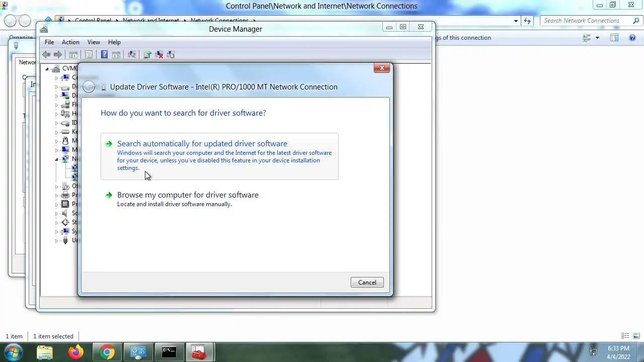This screenshot has width=644, height=362.
Task: Click the details view icon in status bar
Action: click(x=625, y=336)
